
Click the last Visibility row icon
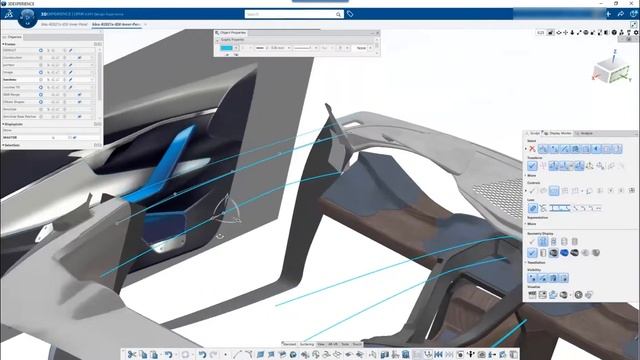pos(564,278)
